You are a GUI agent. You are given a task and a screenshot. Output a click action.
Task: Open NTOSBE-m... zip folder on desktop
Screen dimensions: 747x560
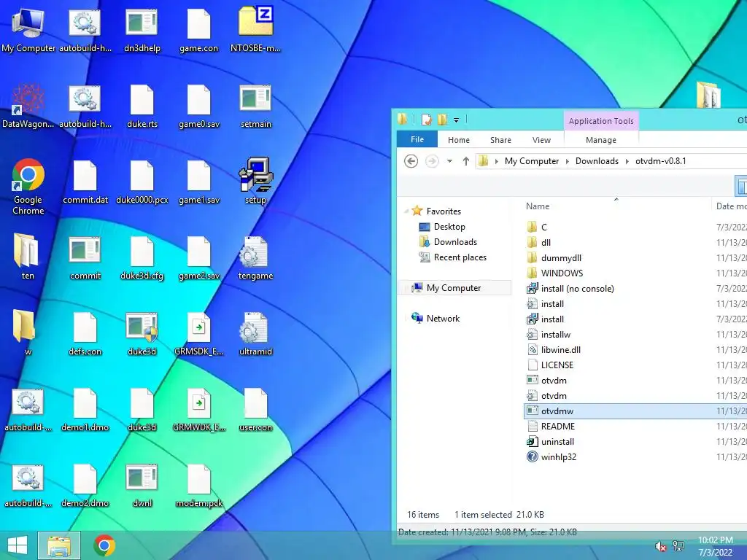click(255, 28)
